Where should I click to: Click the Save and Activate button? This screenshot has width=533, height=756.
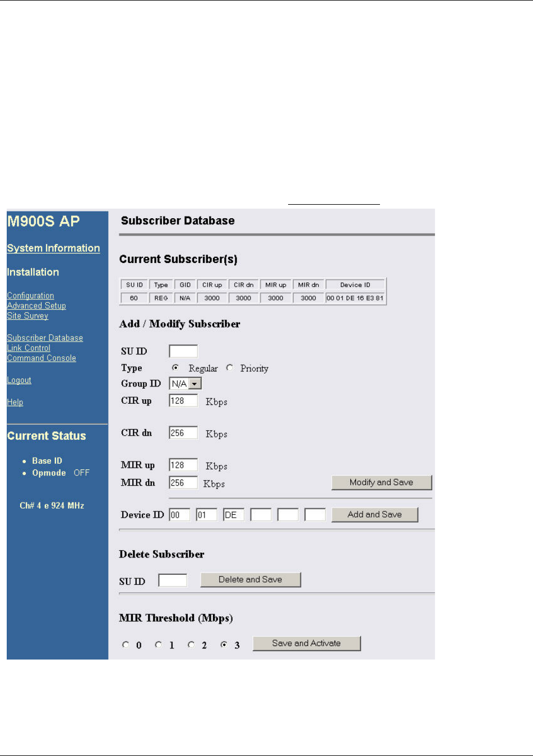(307, 643)
